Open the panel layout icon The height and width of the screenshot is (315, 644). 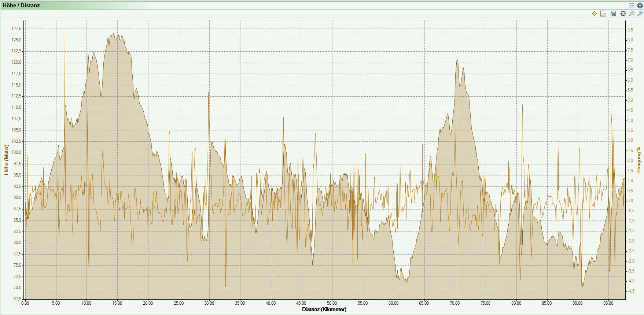tap(632, 5)
